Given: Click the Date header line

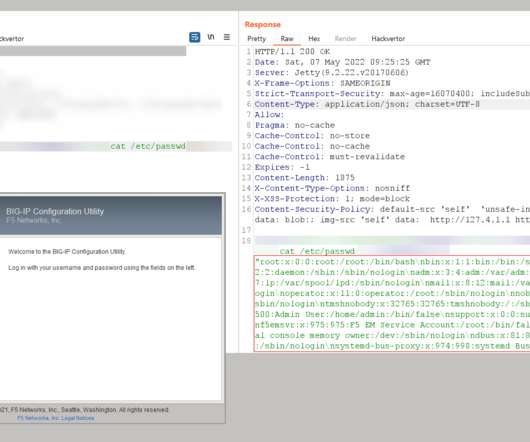Looking at the screenshot, I should coord(342,62).
